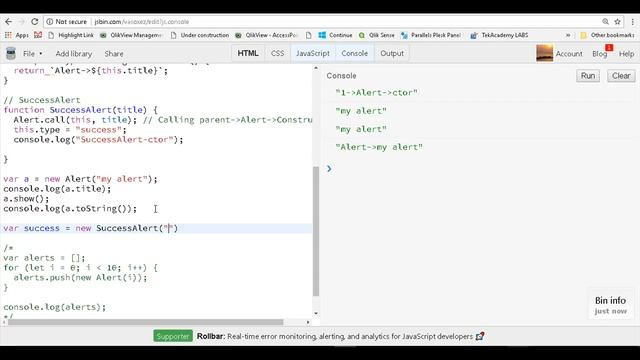Open the Highlight Link bookmark

[71, 35]
